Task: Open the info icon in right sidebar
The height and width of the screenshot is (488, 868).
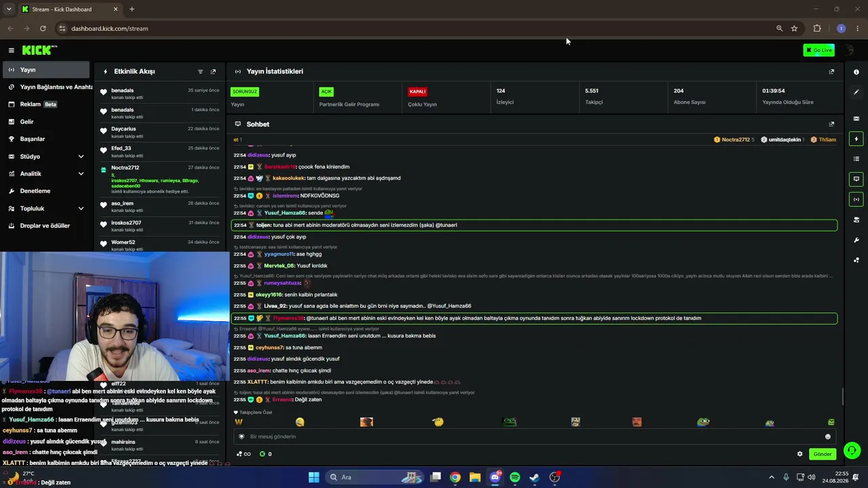Action: pos(856,72)
